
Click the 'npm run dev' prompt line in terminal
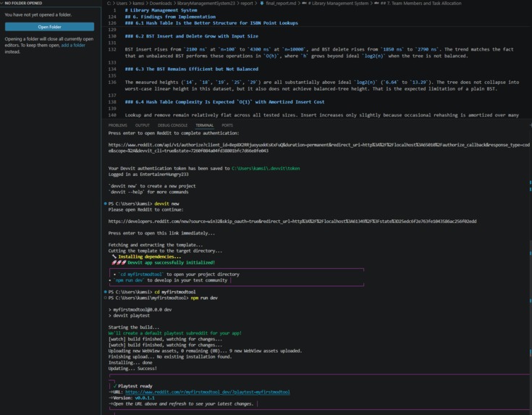163,298
